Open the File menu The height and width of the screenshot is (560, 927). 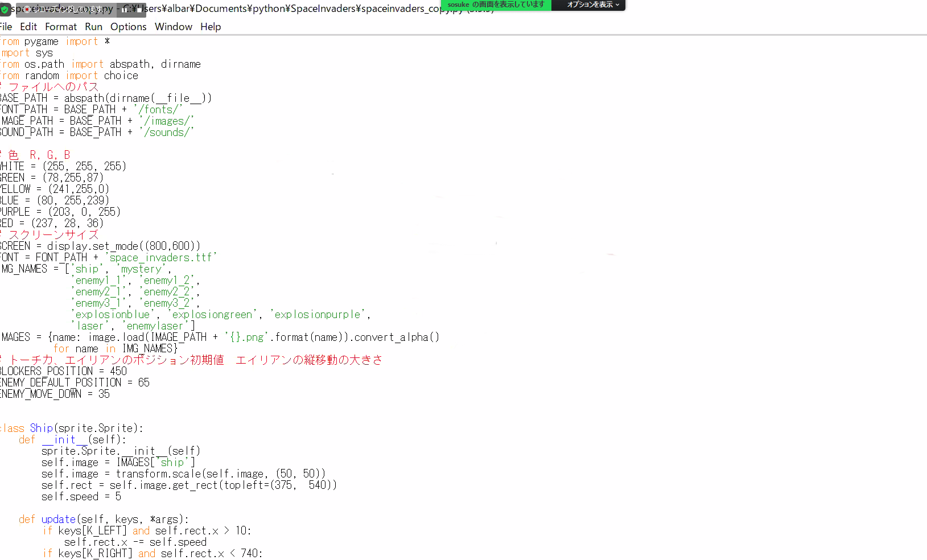(6, 27)
